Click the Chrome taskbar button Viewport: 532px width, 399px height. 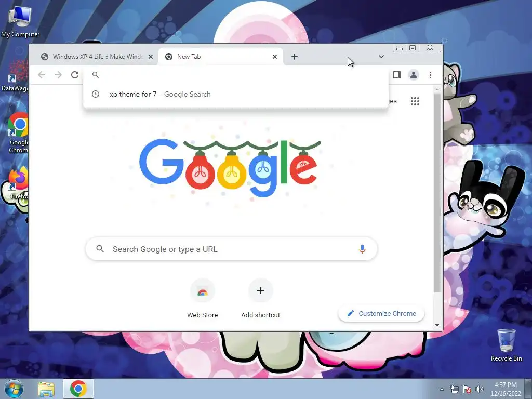78,389
